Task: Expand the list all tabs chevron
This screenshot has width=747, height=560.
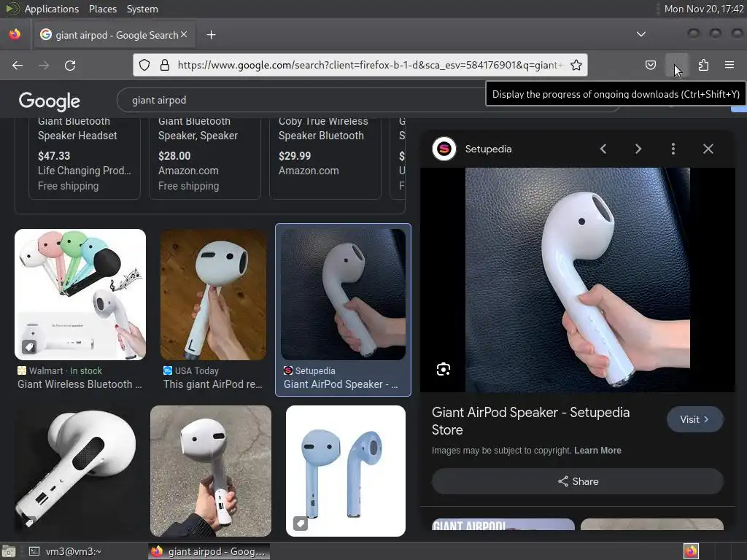Action: pyautogui.click(x=641, y=34)
